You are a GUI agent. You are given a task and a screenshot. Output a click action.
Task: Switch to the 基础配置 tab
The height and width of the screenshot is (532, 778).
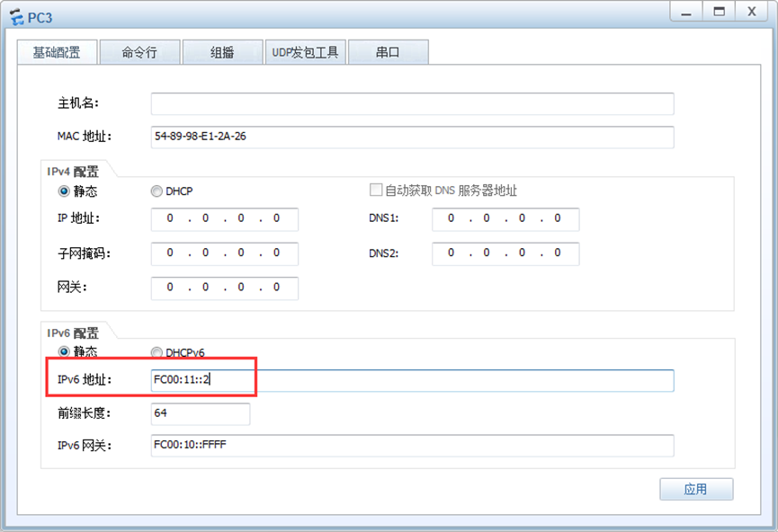pos(57,52)
